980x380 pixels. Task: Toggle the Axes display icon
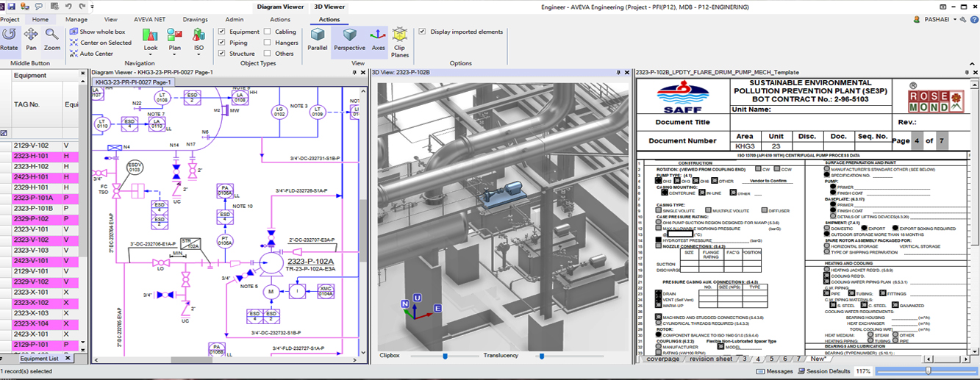coord(378,38)
